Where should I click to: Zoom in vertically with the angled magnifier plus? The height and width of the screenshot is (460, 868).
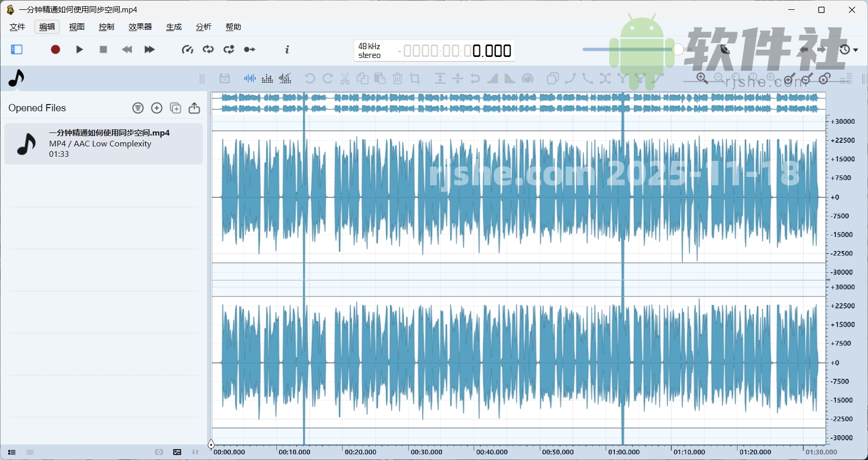(x=790, y=79)
